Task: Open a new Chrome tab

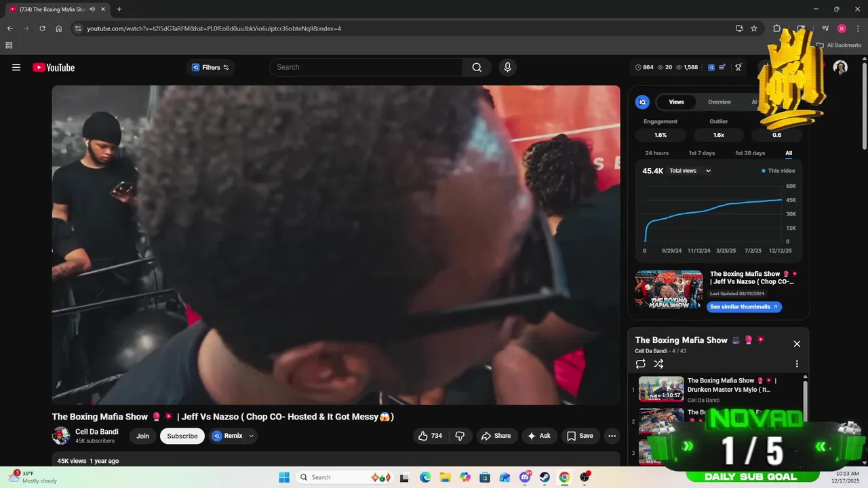Action: (119, 9)
